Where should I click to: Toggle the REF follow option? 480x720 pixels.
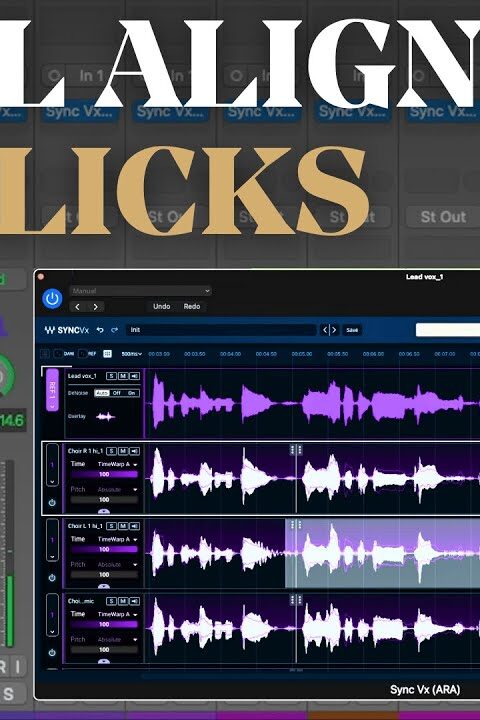click(88, 354)
